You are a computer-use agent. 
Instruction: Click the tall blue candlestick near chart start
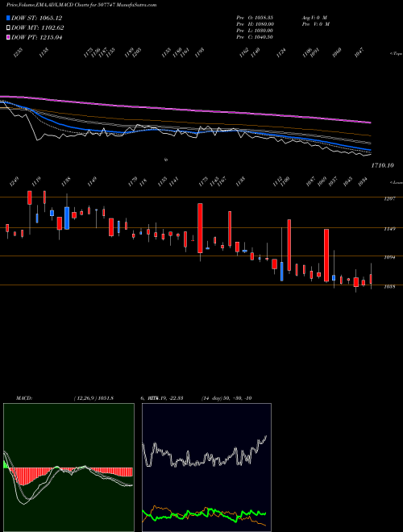click(67, 218)
